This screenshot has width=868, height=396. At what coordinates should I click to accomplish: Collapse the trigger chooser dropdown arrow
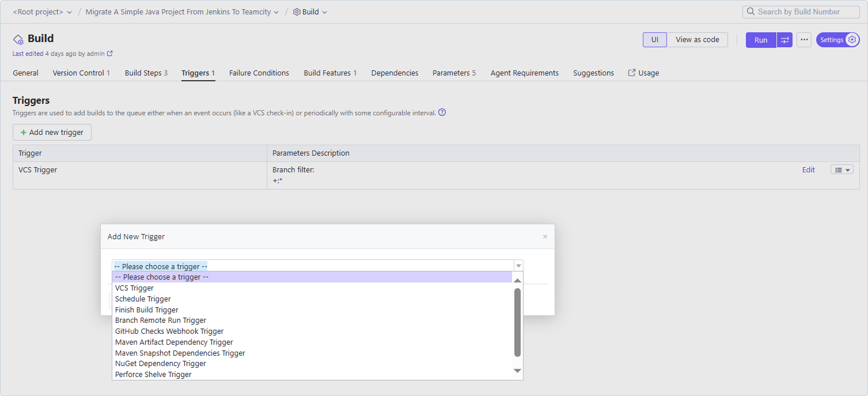tap(518, 266)
